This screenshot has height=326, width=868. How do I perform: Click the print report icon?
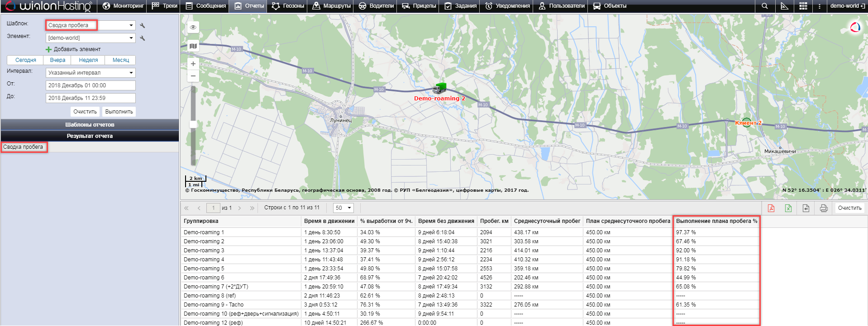[823, 208]
